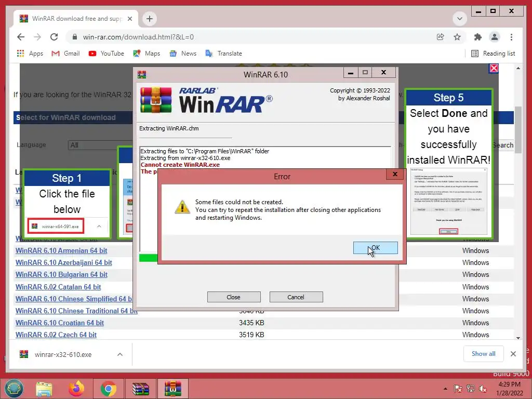Viewport: 532px width, 399px height.
Task: Click the Close button in WinRAR installer
Action: 234,297
